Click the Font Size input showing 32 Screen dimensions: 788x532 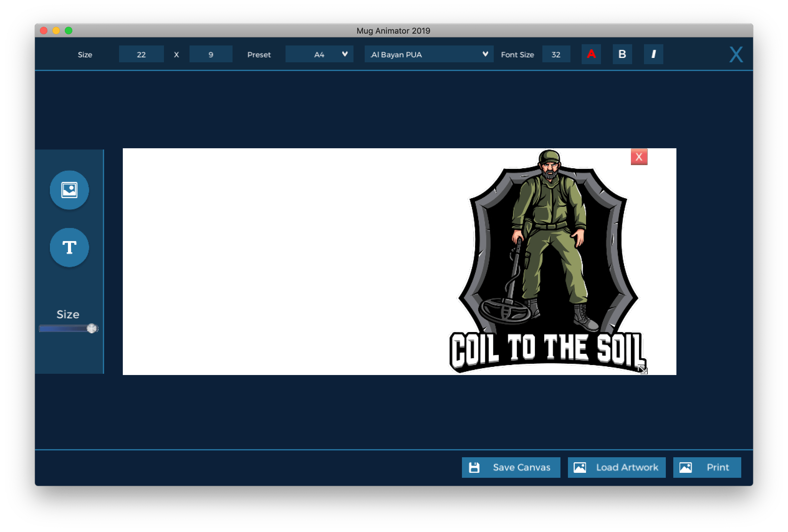click(x=556, y=54)
